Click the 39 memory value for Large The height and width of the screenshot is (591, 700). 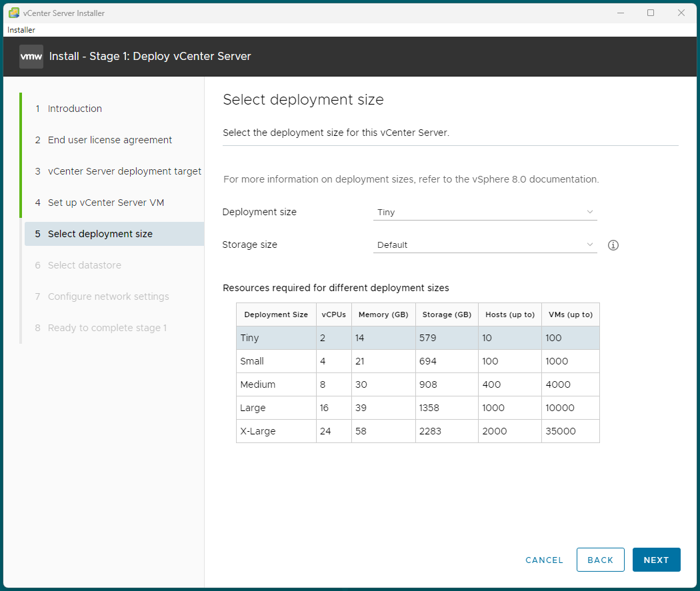361,408
